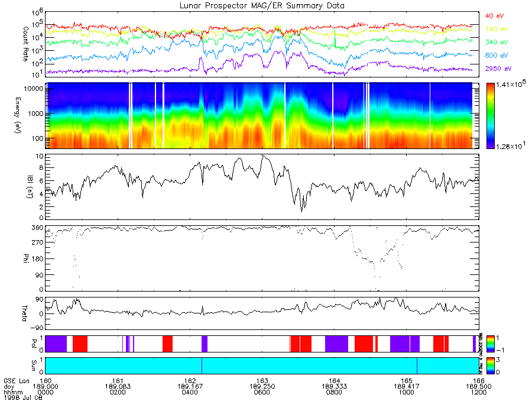Screen dimensions: 532x414
Task: Click the '1.28×10^1' color bar minimum label
Action: tap(511, 145)
